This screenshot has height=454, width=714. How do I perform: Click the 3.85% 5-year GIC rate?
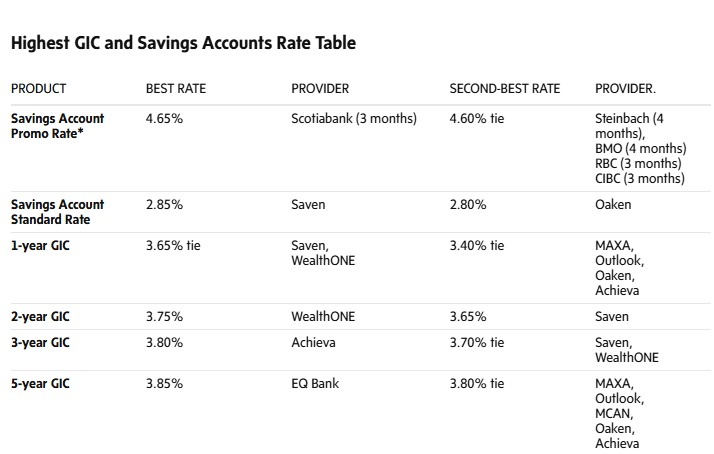pos(165,383)
